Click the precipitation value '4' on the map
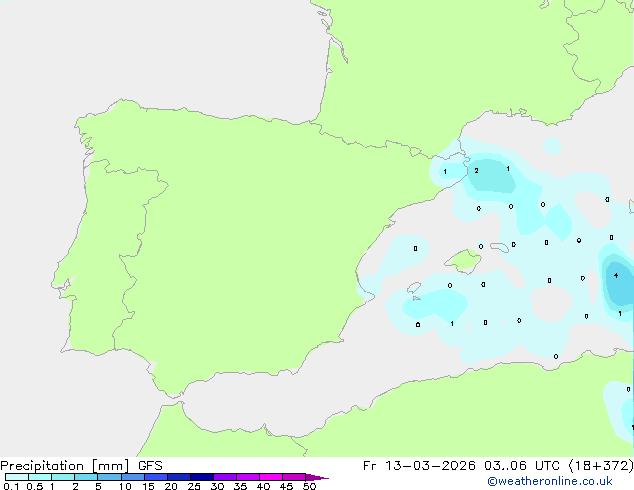The image size is (634, 490). click(x=616, y=275)
